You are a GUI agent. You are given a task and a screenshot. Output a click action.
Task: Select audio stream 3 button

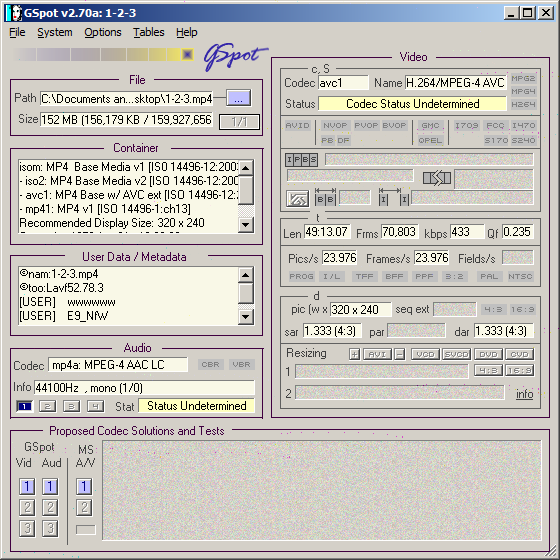click(71, 406)
